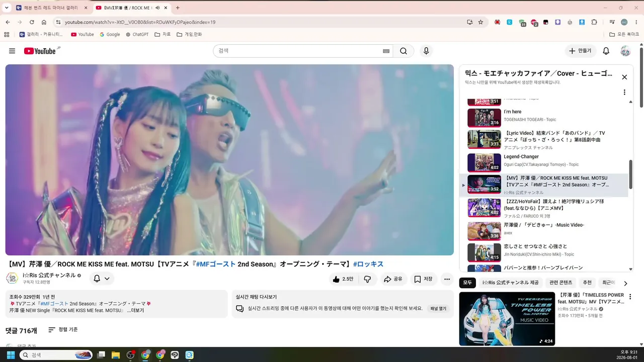The width and height of the screenshot is (644, 362).
Task: Open YouTube notifications bell
Action: (606, 51)
